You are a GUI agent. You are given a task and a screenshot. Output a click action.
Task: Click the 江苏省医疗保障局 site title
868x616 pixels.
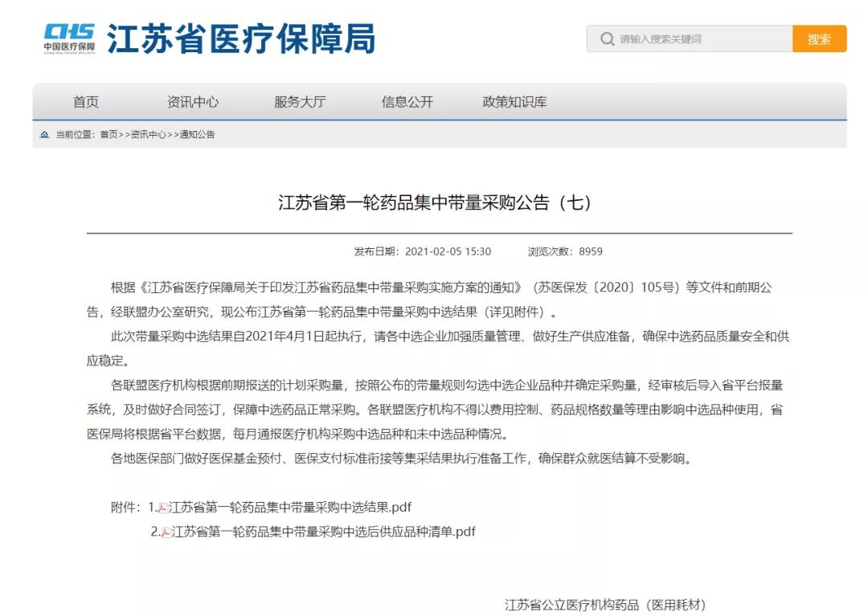pyautogui.click(x=241, y=39)
